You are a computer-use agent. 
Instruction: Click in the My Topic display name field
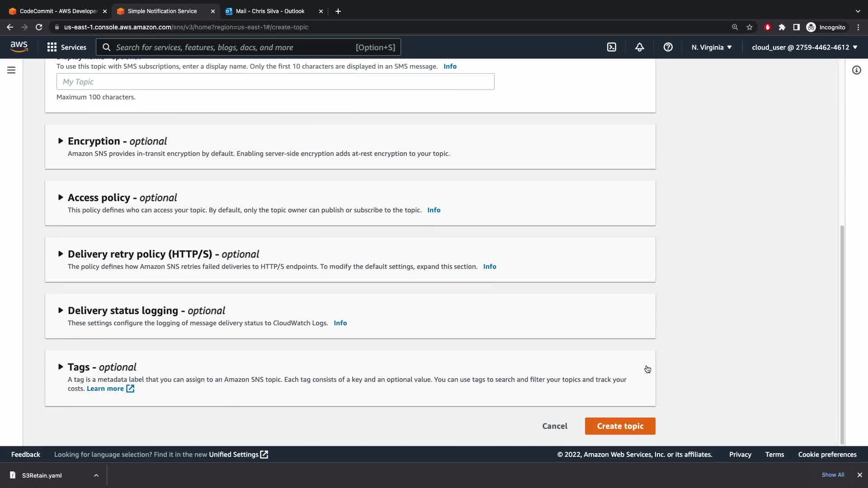click(x=275, y=82)
